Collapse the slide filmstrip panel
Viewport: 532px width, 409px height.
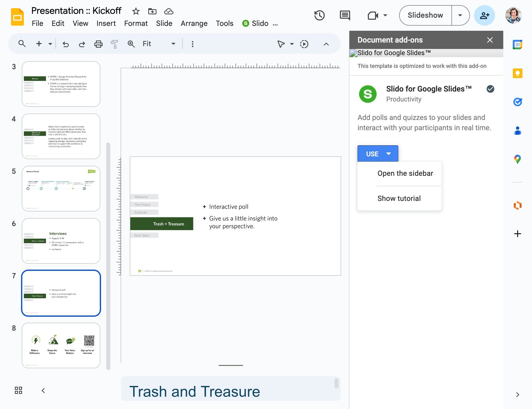click(x=43, y=390)
